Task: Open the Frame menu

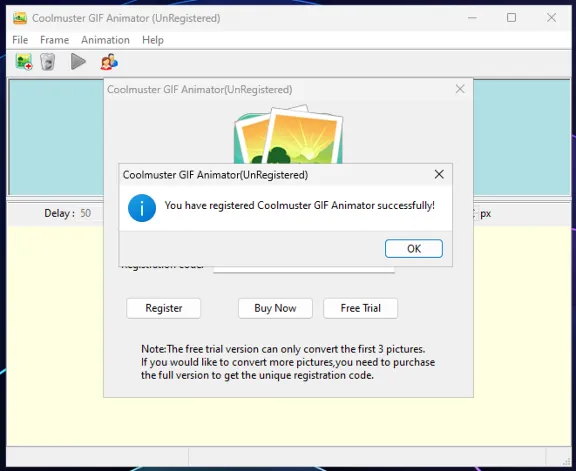Action: [x=54, y=40]
